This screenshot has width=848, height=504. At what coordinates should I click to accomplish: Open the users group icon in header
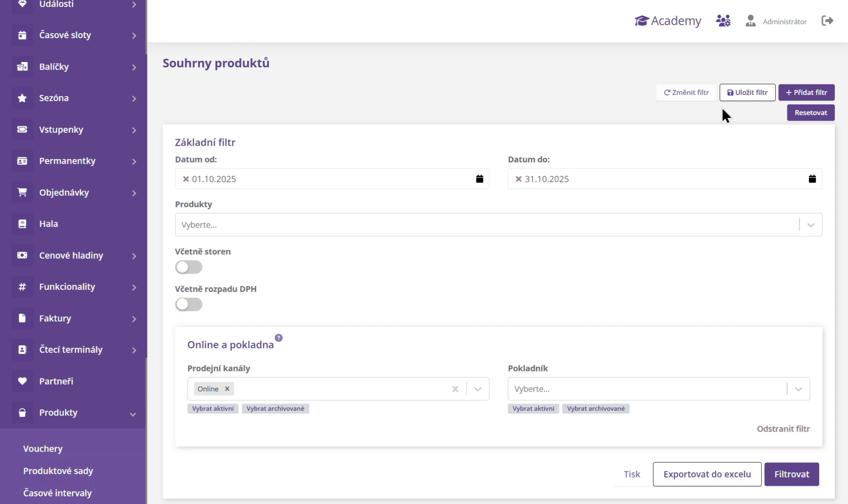[723, 21]
